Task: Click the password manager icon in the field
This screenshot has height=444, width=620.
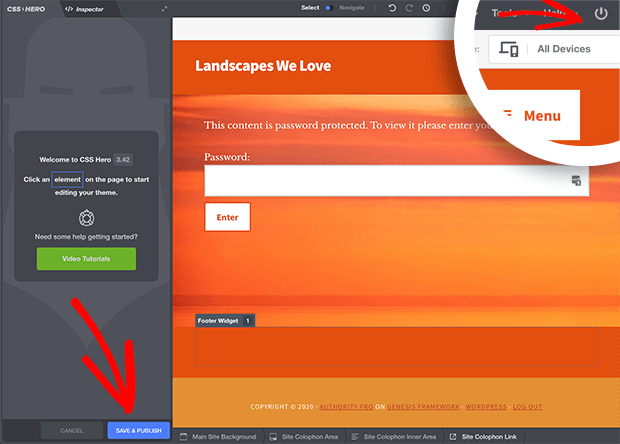Action: click(576, 181)
